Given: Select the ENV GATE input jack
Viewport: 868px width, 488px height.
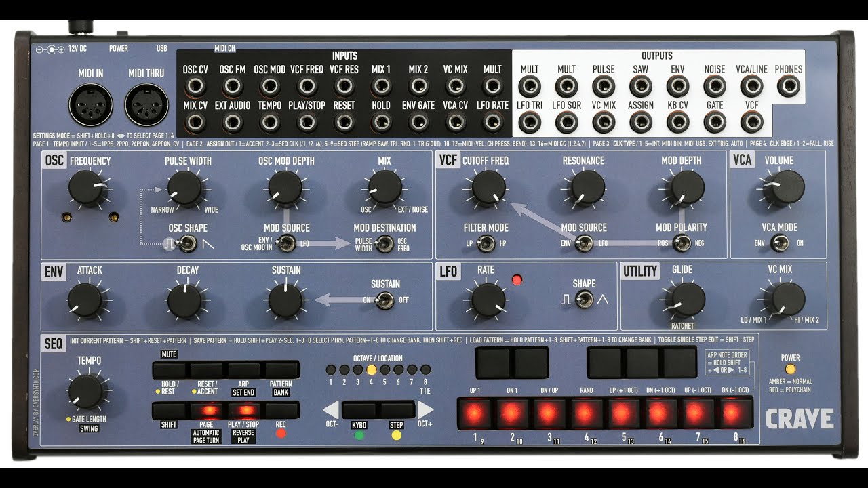Looking at the screenshot, I should (418, 122).
